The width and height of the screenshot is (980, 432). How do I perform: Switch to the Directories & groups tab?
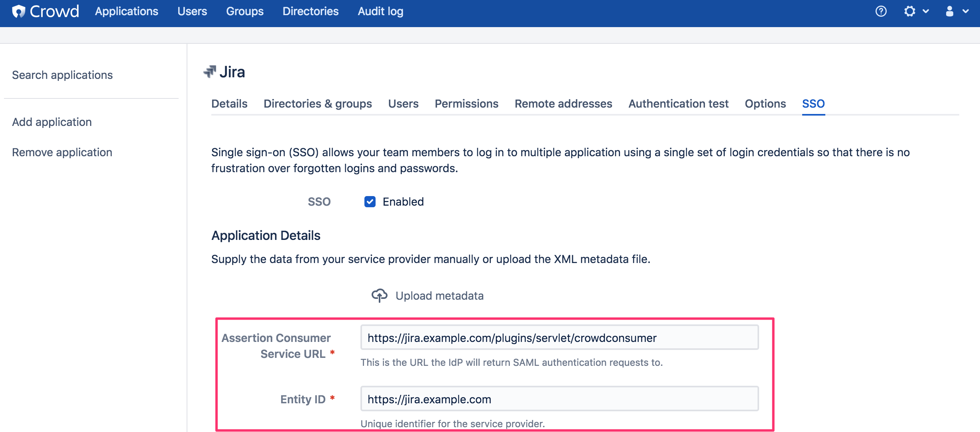(x=317, y=104)
